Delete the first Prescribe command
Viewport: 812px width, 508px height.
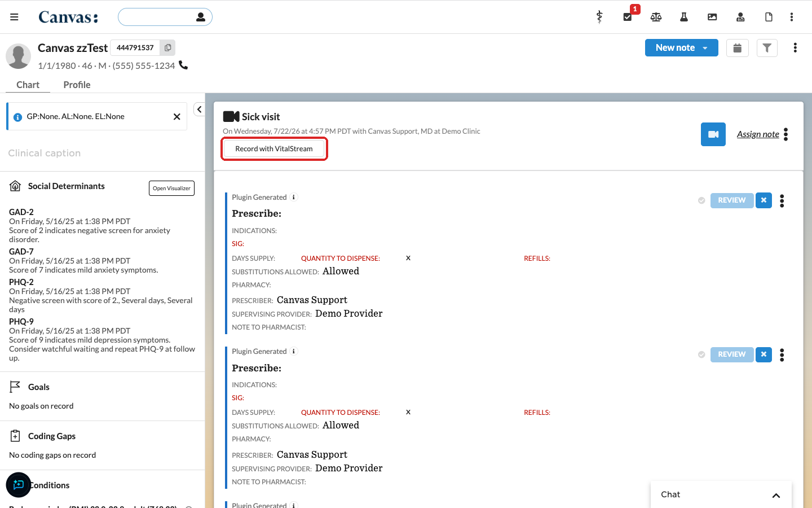(764, 200)
